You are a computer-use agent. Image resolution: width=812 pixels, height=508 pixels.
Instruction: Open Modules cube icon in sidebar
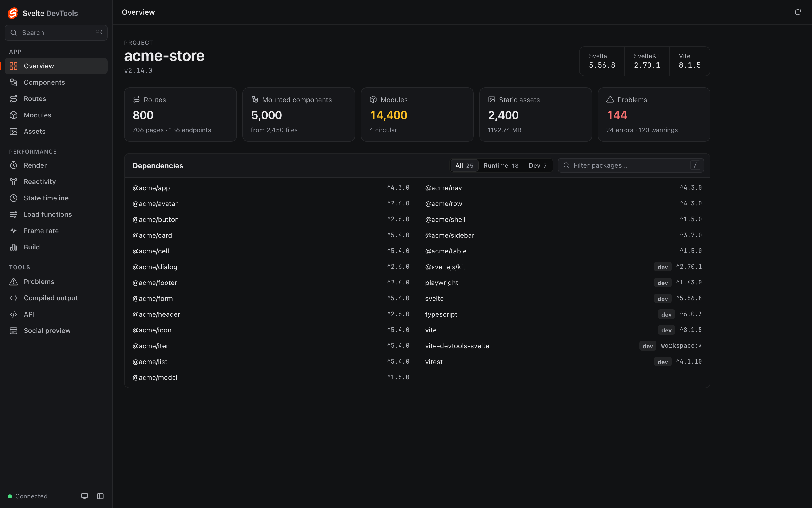(x=14, y=115)
